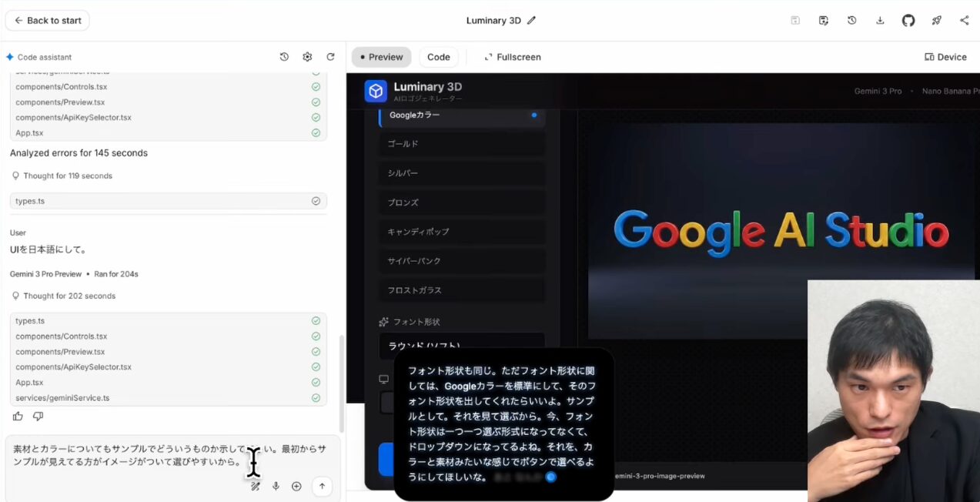Open the Code assistant settings gear
This screenshot has width=980, height=502.
[x=307, y=57]
